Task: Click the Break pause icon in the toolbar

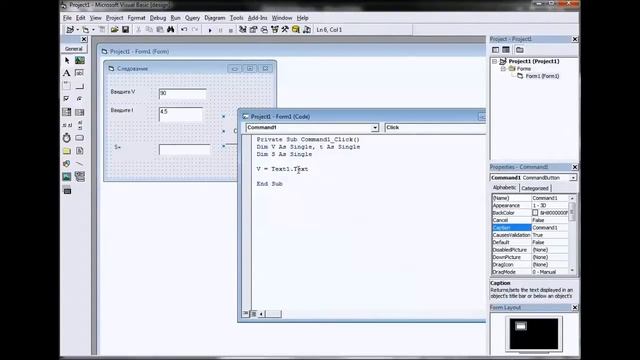Action: 220,30
